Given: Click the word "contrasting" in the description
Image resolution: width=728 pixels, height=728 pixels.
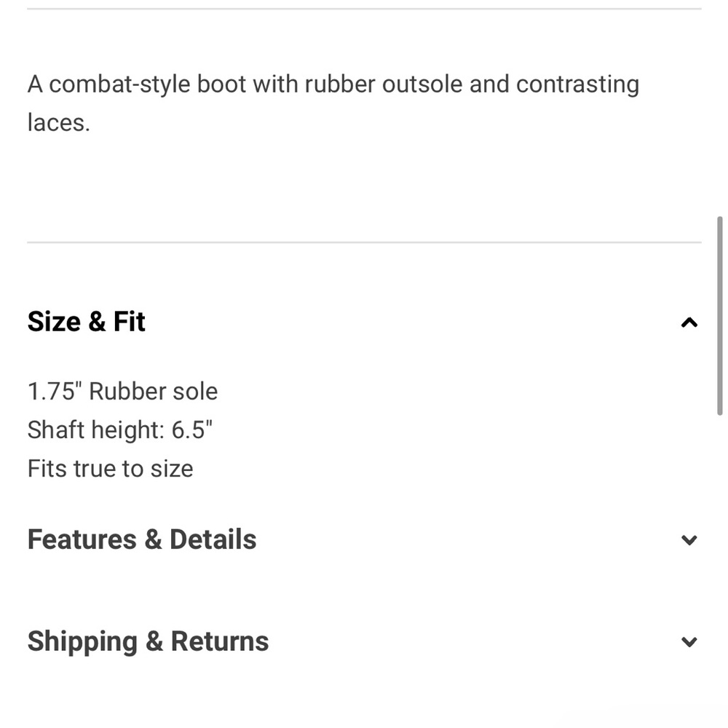Looking at the screenshot, I should pyautogui.click(x=577, y=84).
